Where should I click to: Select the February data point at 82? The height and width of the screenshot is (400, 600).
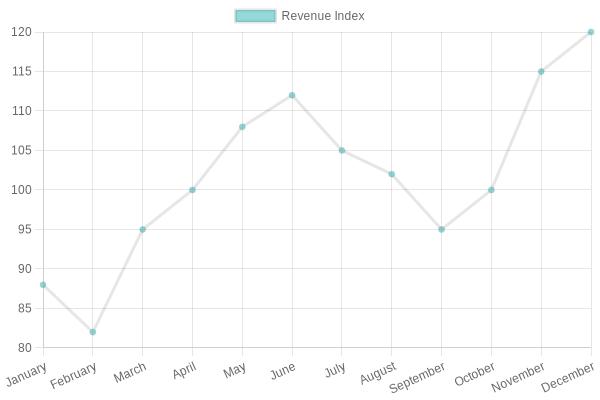pyautogui.click(x=93, y=332)
